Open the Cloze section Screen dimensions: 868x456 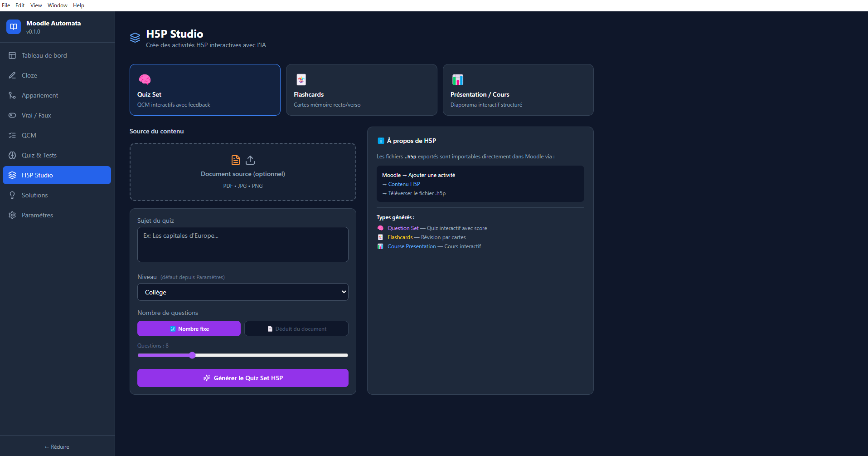click(57, 75)
